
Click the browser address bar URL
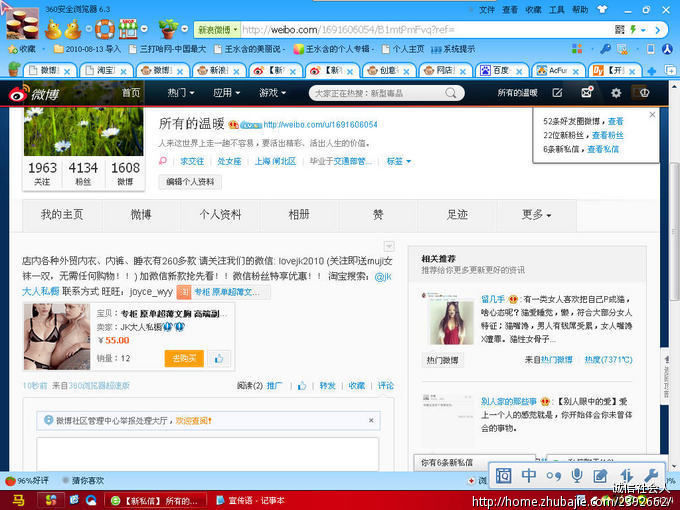point(348,29)
